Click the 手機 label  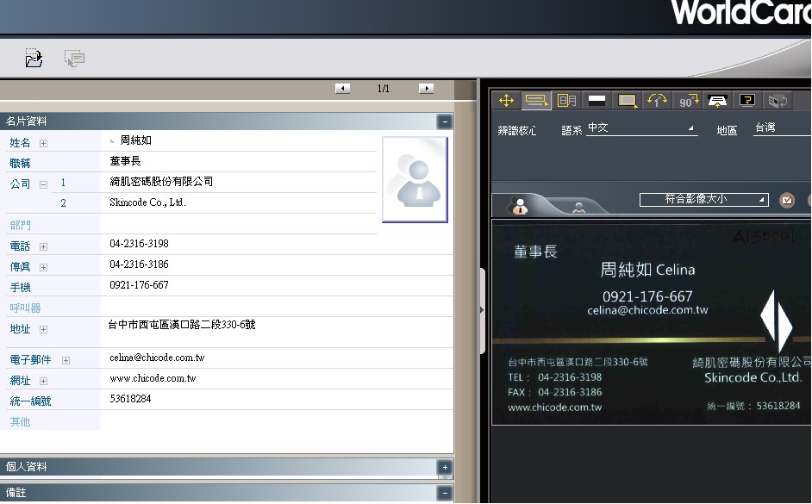(x=20, y=288)
